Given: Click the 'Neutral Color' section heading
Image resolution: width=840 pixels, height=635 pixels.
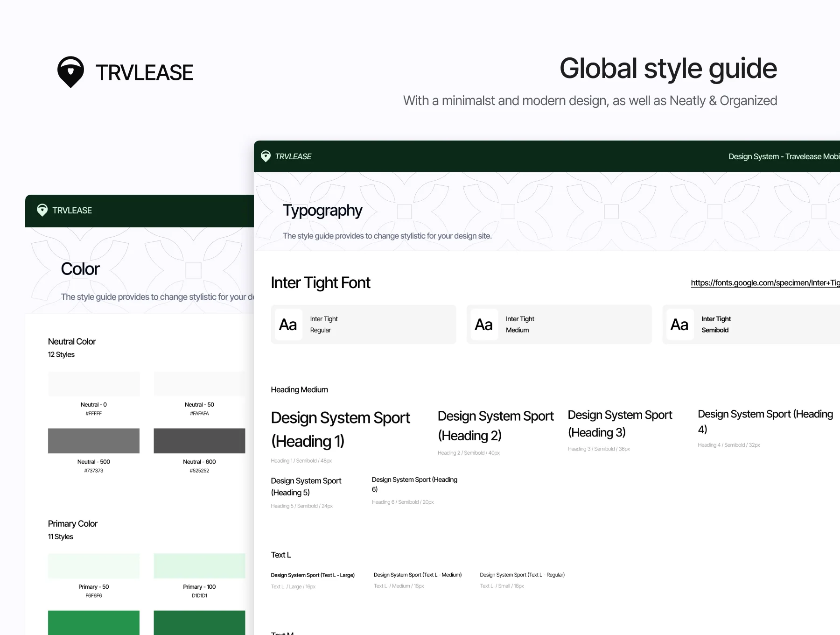Looking at the screenshot, I should coord(72,342).
